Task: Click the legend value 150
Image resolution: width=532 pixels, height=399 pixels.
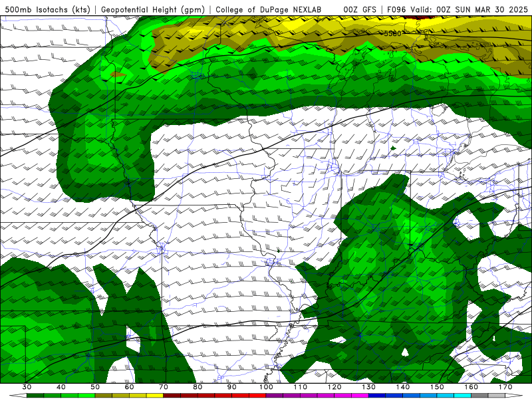Action: click(x=437, y=387)
